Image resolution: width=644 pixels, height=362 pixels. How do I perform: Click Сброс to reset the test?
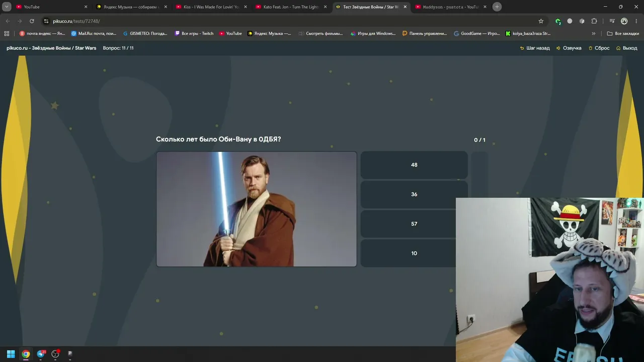(x=599, y=48)
